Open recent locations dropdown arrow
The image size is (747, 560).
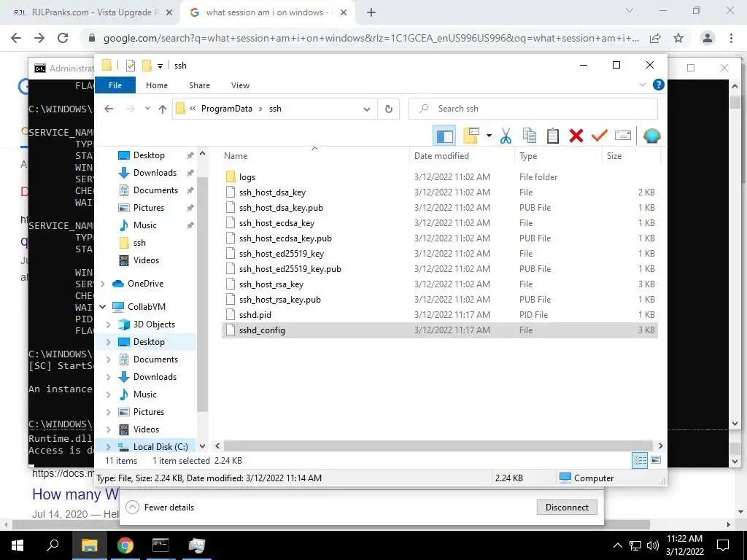coord(147,109)
